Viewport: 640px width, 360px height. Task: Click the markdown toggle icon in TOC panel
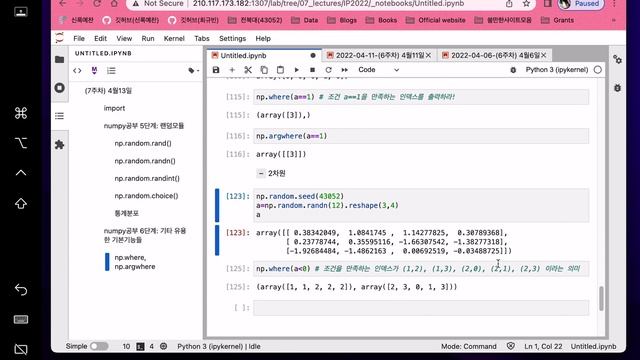click(x=94, y=71)
